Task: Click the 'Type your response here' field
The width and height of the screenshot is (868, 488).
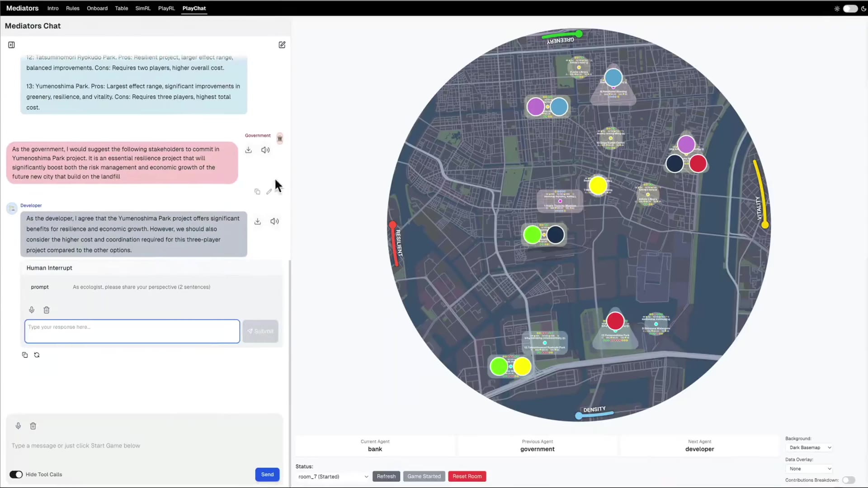Action: [132, 331]
